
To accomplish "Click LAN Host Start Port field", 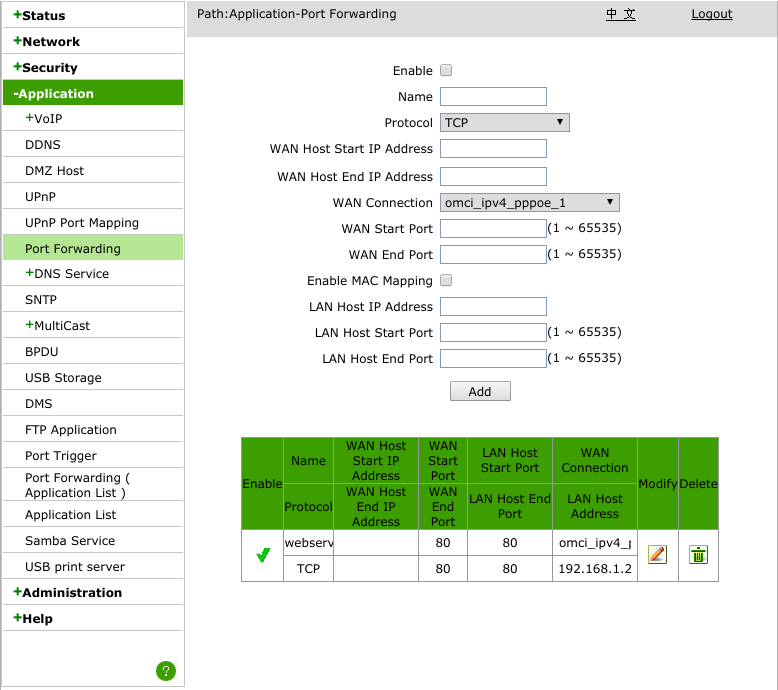I will pyautogui.click(x=493, y=332).
